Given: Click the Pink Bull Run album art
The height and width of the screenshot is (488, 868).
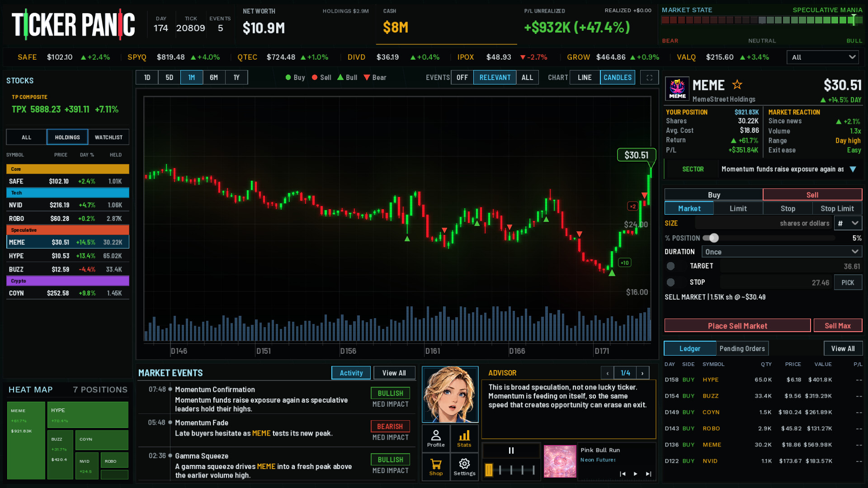Looking at the screenshot, I should click(x=560, y=461).
